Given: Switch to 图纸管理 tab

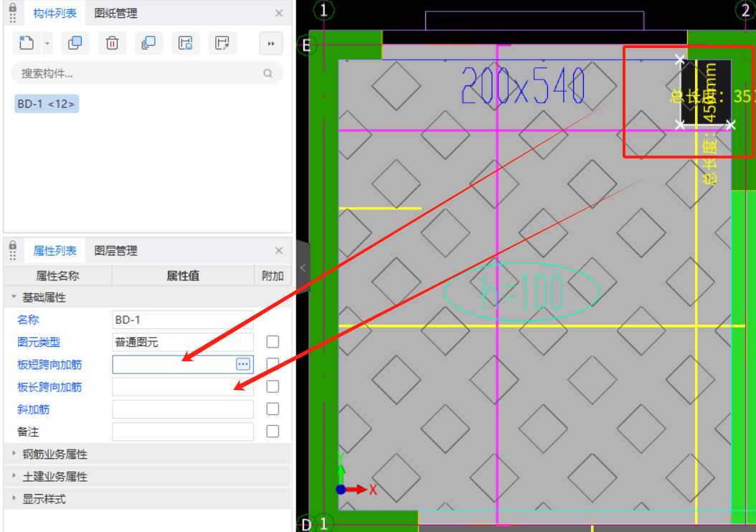Looking at the screenshot, I should [x=115, y=13].
